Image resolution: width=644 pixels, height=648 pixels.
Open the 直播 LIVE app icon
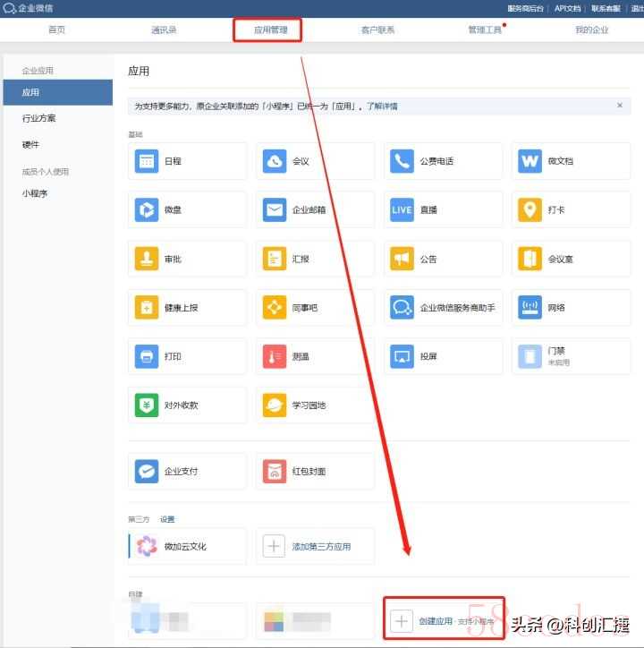pyautogui.click(x=402, y=210)
